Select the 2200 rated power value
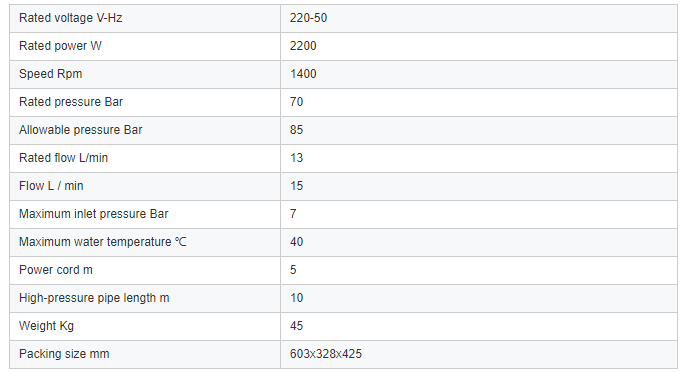 click(x=303, y=46)
